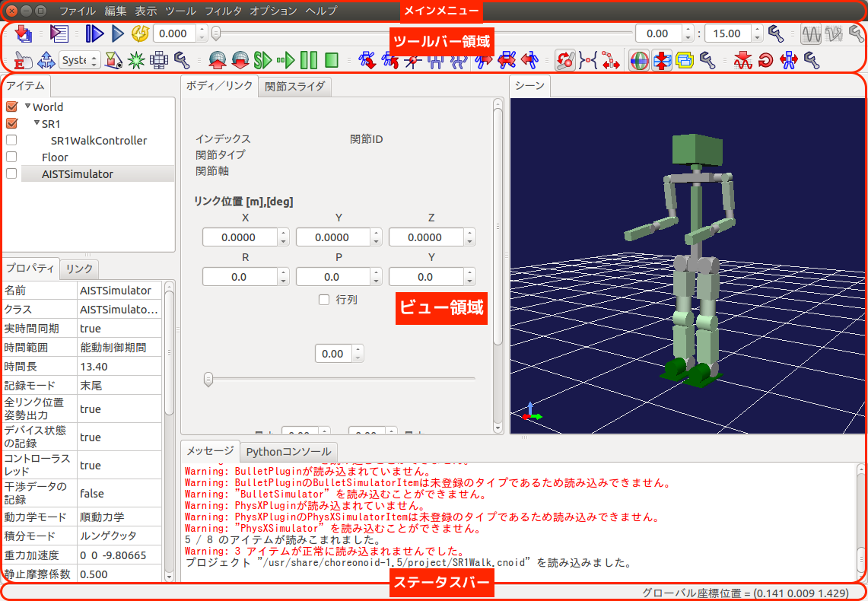Uncheck the SR1 item checkbox
Image resolution: width=868 pixels, height=601 pixels.
(x=11, y=123)
